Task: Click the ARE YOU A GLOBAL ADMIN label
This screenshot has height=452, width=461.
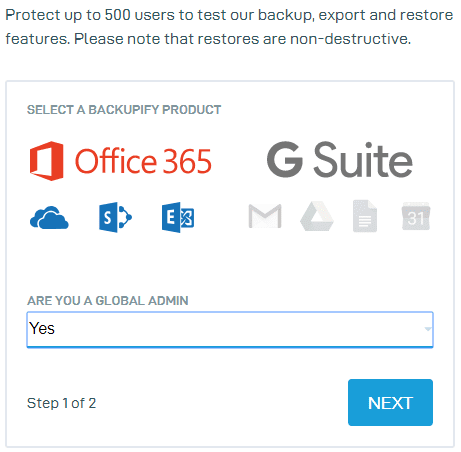Action: 108,301
